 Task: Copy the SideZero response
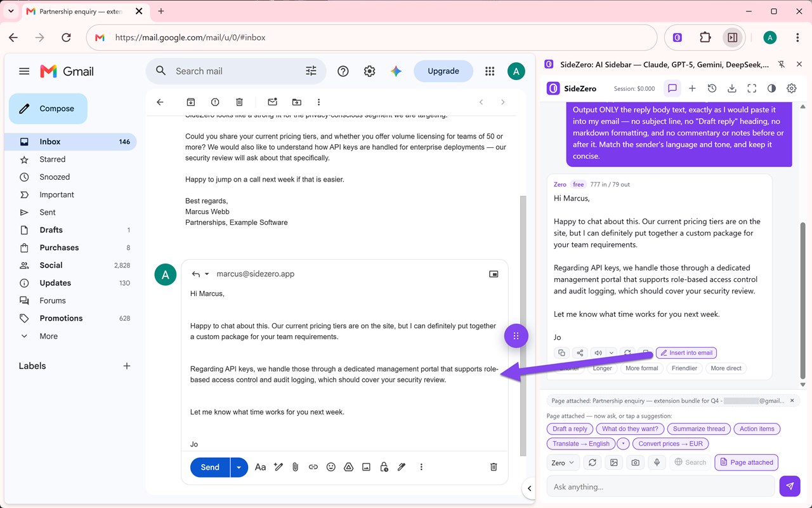pyautogui.click(x=561, y=352)
